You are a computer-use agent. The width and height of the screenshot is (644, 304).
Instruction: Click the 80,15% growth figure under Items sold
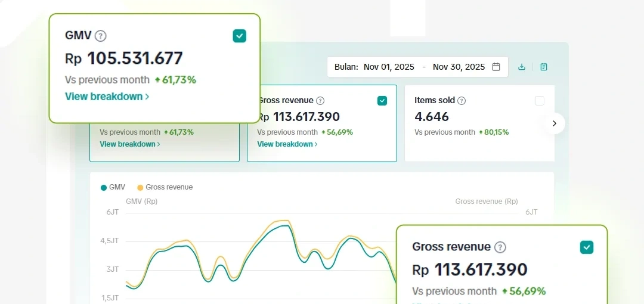click(494, 132)
